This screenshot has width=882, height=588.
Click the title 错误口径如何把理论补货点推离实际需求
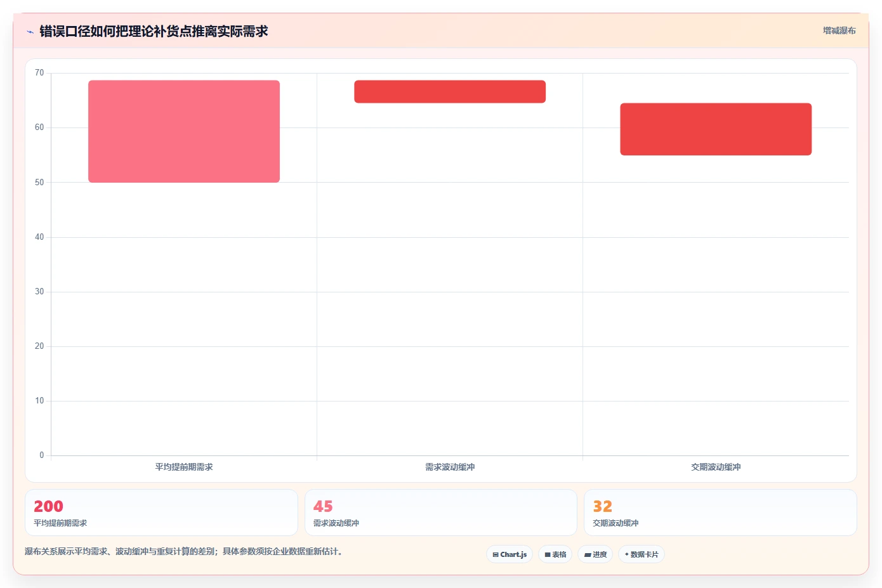point(154,31)
